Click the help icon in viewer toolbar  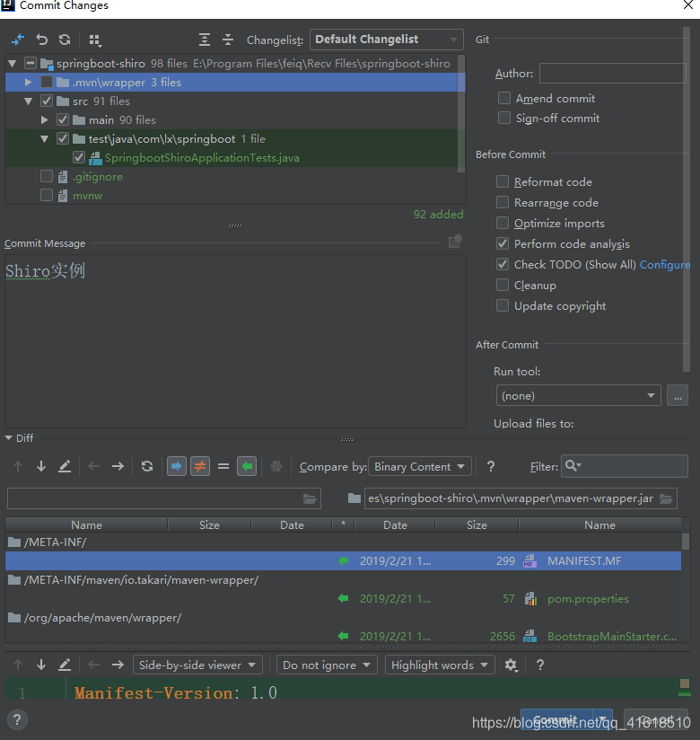tap(540, 665)
